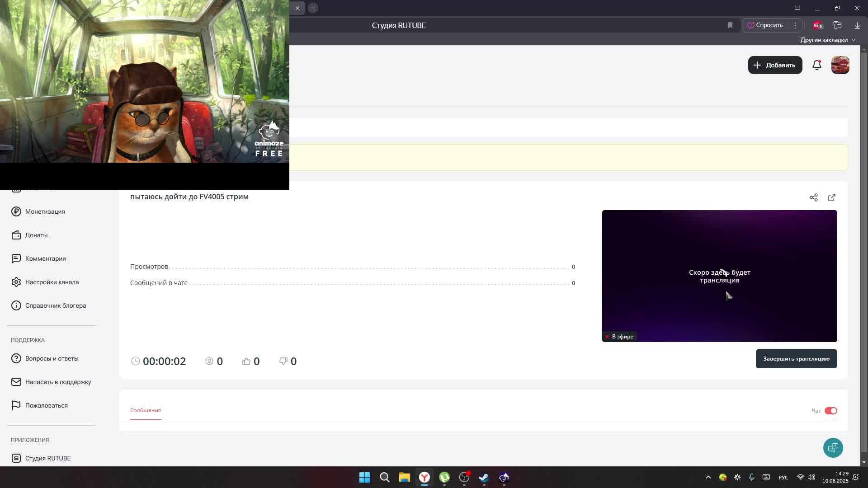
Task: Click the stream title пытаюсь дойти до FV4005 стрим
Action: click(x=189, y=197)
